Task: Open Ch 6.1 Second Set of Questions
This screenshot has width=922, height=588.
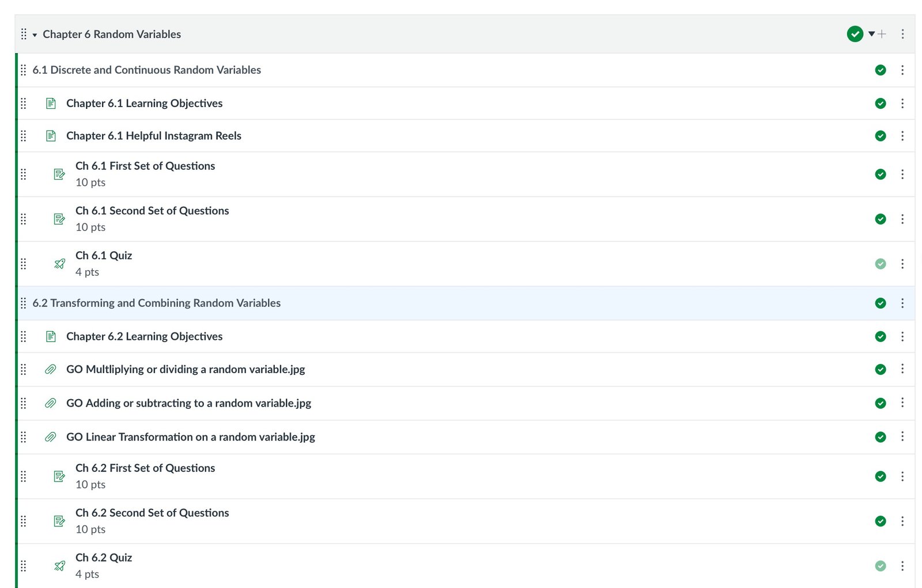Action: tap(152, 211)
